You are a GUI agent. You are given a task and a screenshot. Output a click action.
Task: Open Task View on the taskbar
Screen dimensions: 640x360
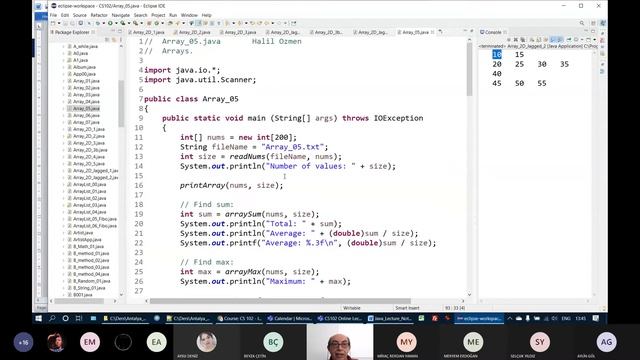[x=79, y=318]
